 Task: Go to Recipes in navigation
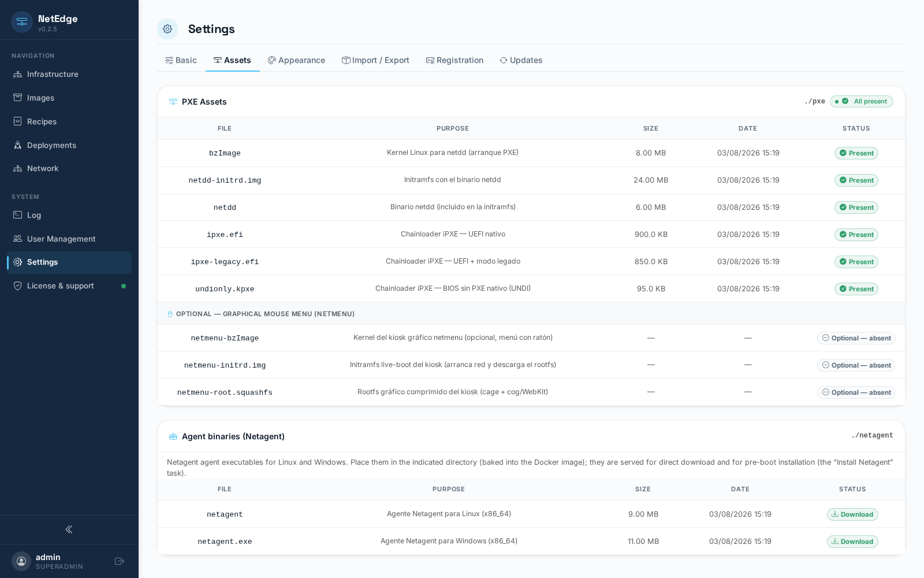pyautogui.click(x=69, y=121)
